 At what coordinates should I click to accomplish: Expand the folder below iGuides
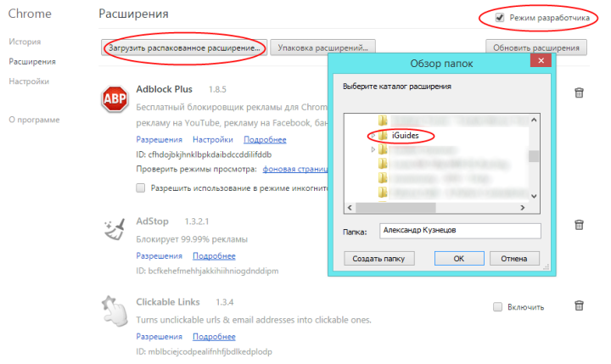tap(373, 149)
